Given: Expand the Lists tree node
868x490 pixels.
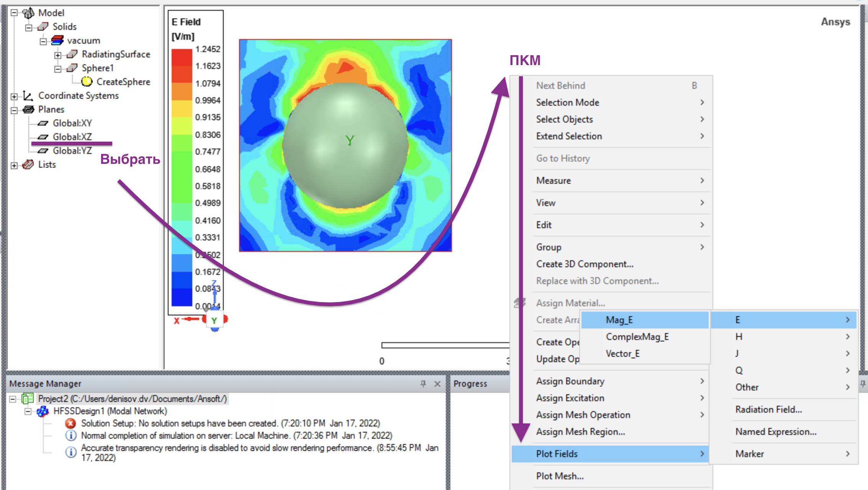Looking at the screenshot, I should click(x=14, y=165).
